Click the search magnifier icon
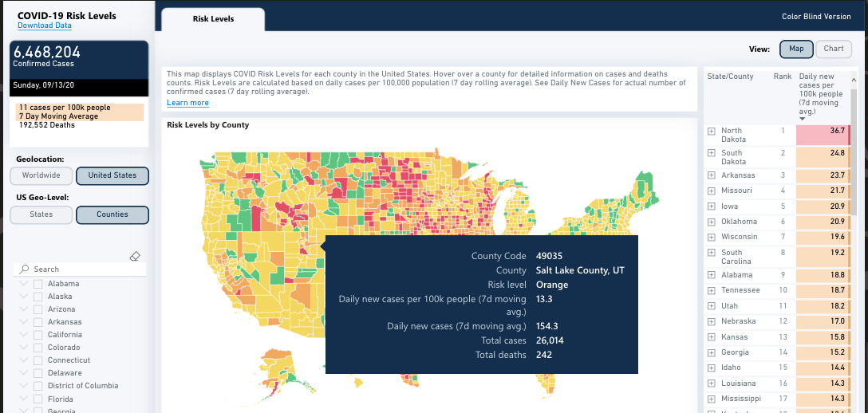 tap(24, 269)
